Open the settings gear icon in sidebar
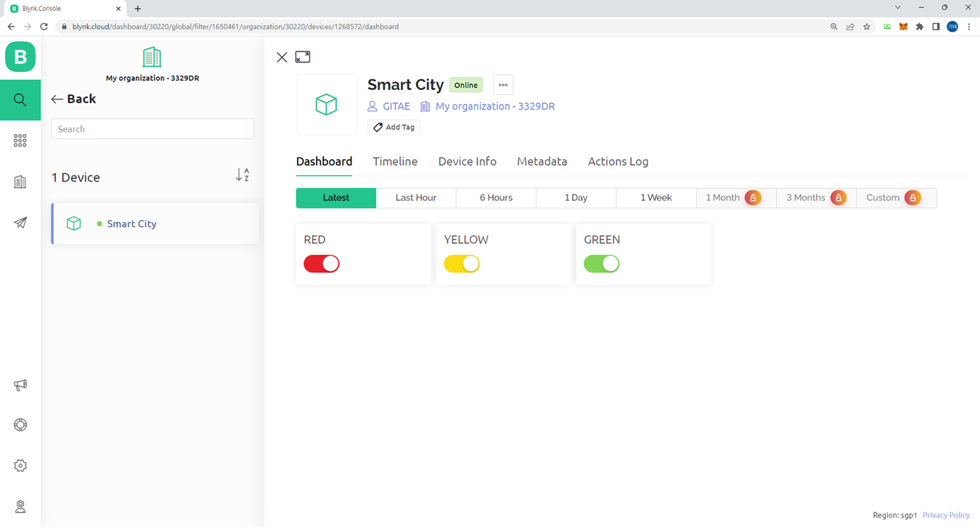The width and height of the screenshot is (980, 527). (20, 466)
